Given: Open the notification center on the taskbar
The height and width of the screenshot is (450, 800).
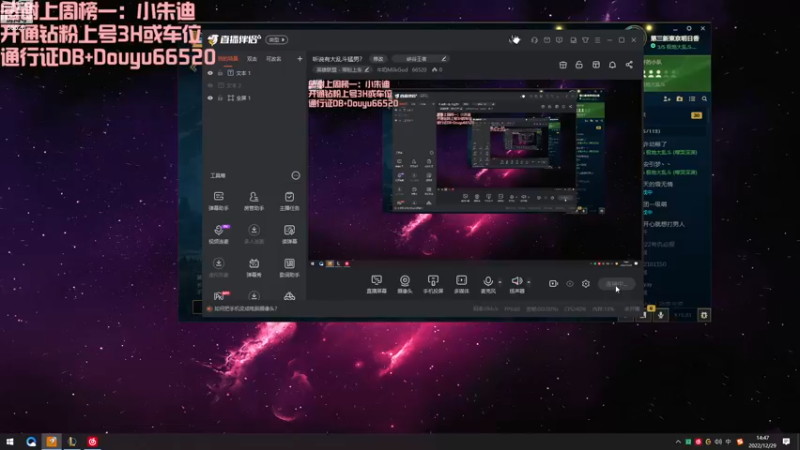Looking at the screenshot, I should pyautogui.click(x=786, y=442).
